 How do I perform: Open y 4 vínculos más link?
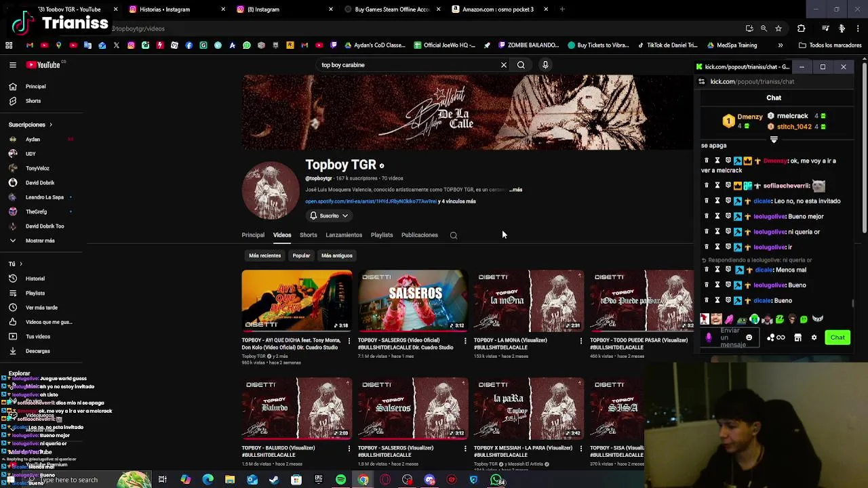(x=457, y=201)
